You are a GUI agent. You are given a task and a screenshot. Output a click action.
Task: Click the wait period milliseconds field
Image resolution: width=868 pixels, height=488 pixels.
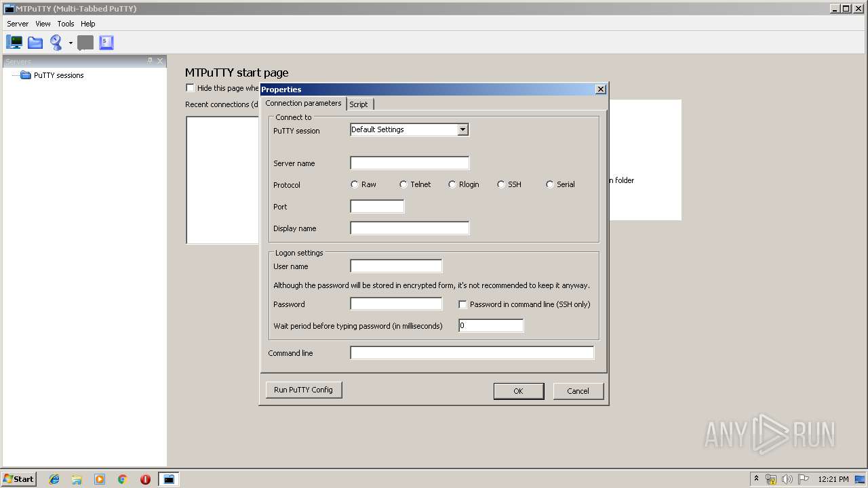point(491,325)
